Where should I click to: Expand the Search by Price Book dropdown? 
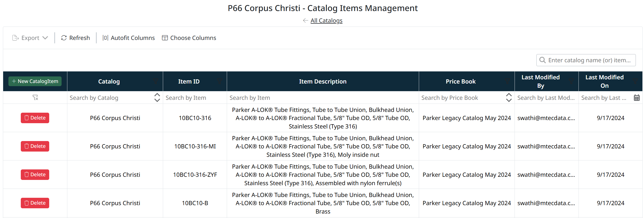509,98
